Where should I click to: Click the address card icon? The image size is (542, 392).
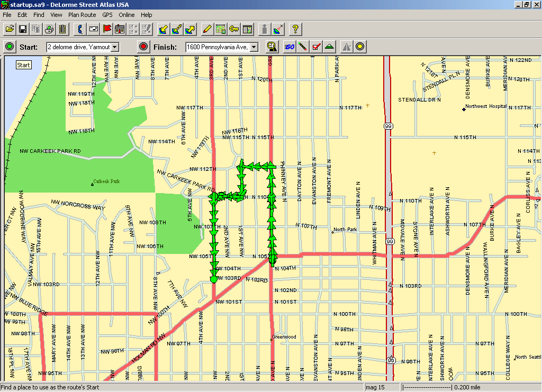(93, 29)
